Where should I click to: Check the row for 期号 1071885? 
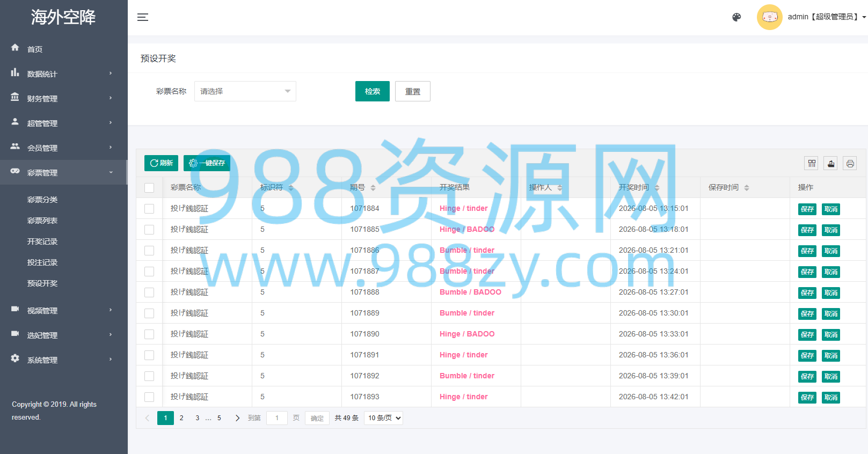pyautogui.click(x=149, y=230)
